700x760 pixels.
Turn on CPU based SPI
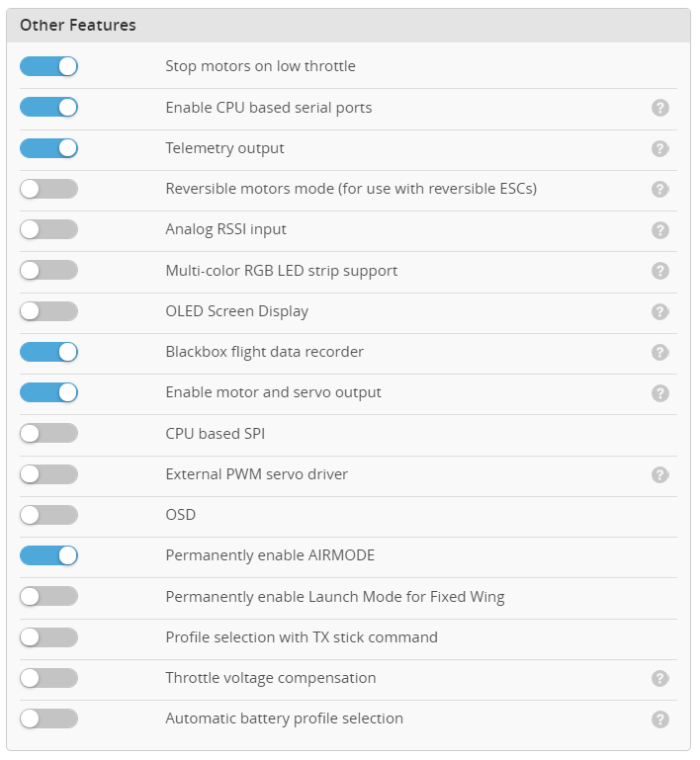tap(48, 433)
